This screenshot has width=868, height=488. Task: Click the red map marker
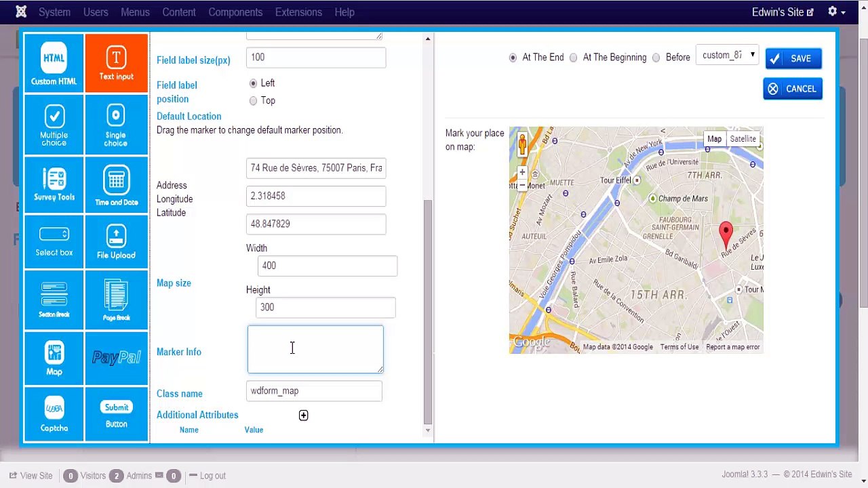click(726, 236)
